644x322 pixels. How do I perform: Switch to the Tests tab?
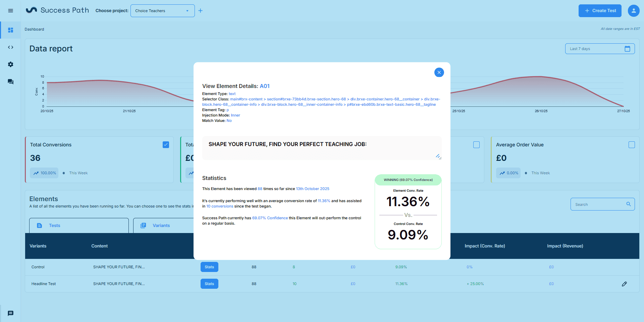[79, 226]
